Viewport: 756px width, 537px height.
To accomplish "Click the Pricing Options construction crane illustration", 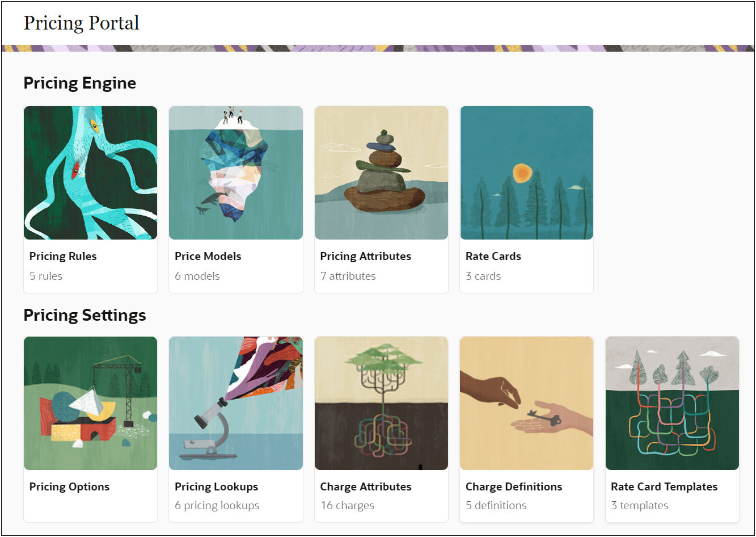I will [x=90, y=403].
